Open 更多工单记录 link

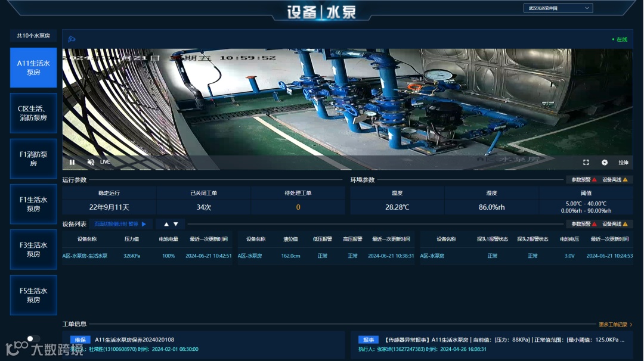(615, 325)
